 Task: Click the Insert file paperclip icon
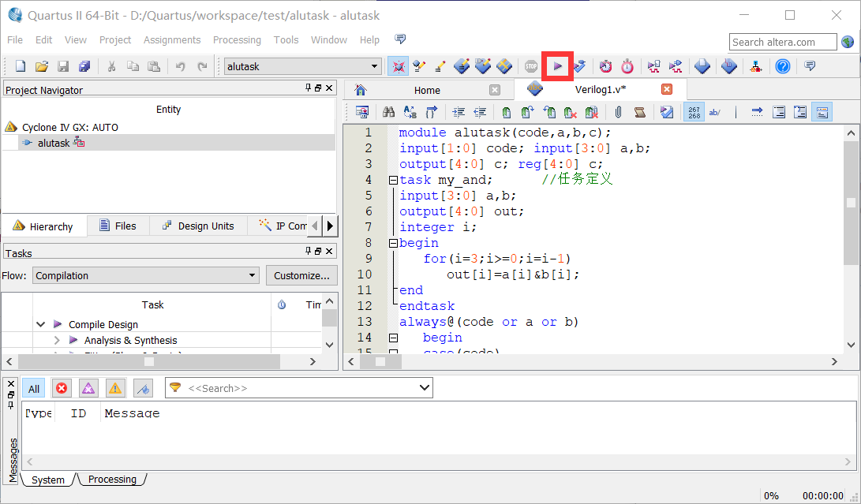[618, 112]
